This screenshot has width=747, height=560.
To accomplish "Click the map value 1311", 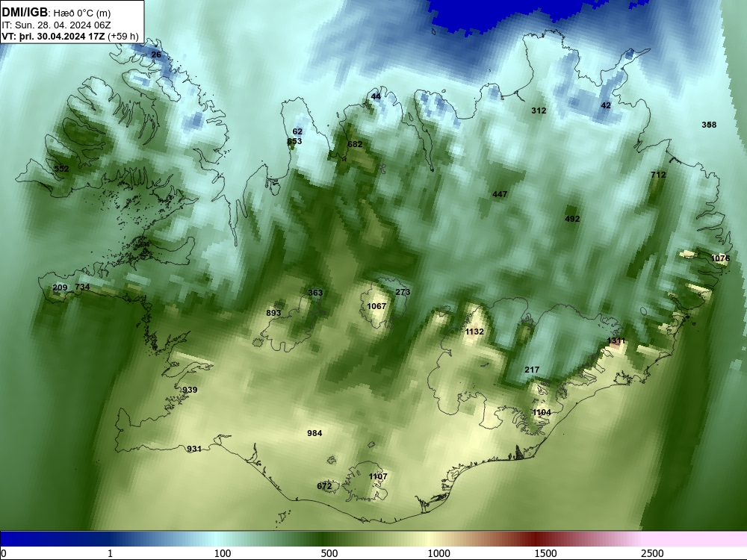I will (x=616, y=340).
